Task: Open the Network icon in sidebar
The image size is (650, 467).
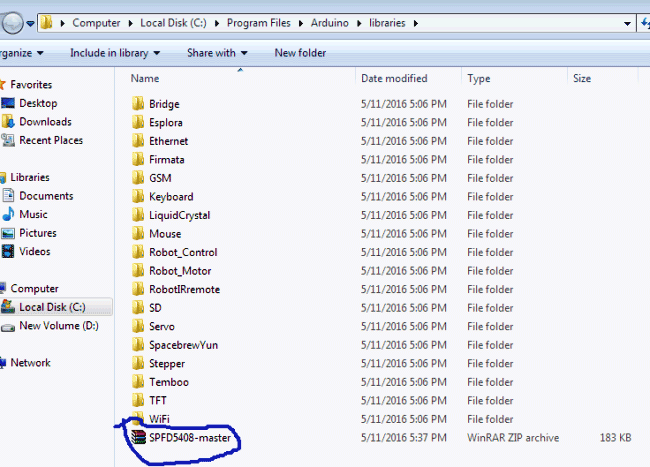Action: [x=4, y=363]
